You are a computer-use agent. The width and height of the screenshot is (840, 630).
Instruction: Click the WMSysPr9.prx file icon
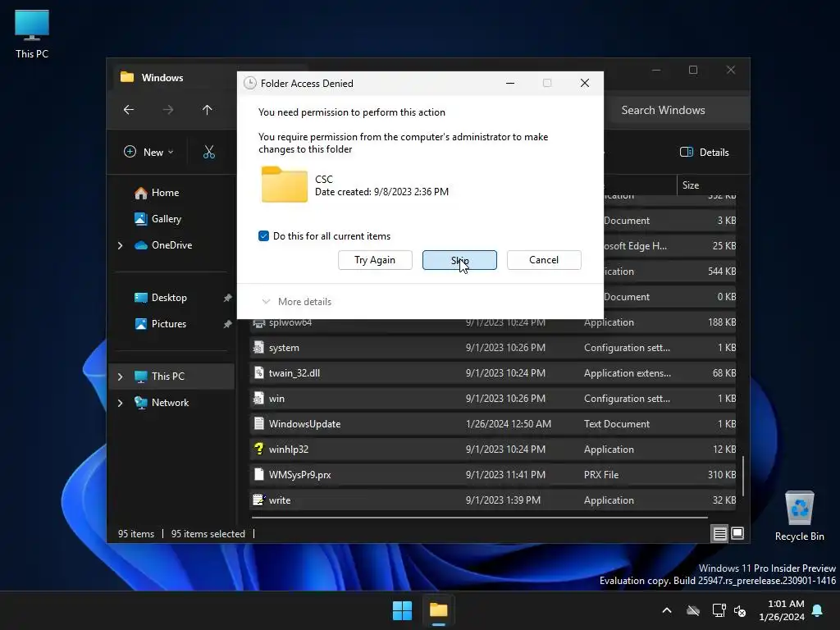[258, 475]
